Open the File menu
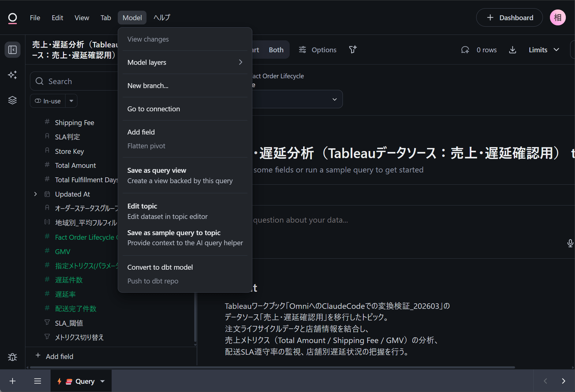The image size is (575, 392). click(x=35, y=18)
